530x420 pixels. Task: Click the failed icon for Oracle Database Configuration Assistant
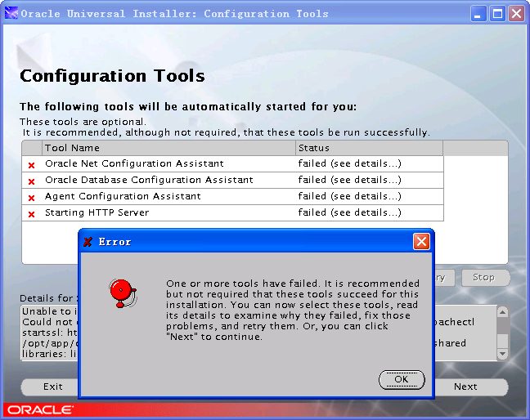pos(32,181)
